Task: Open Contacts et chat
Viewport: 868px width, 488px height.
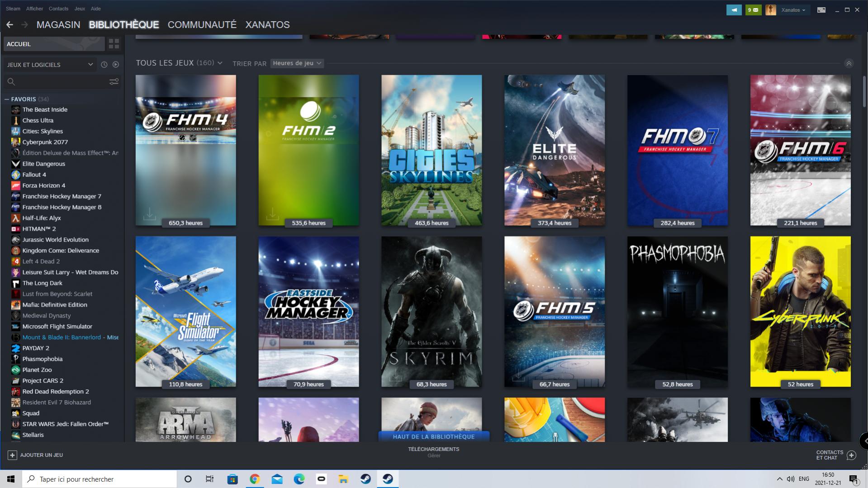Action: click(x=830, y=455)
